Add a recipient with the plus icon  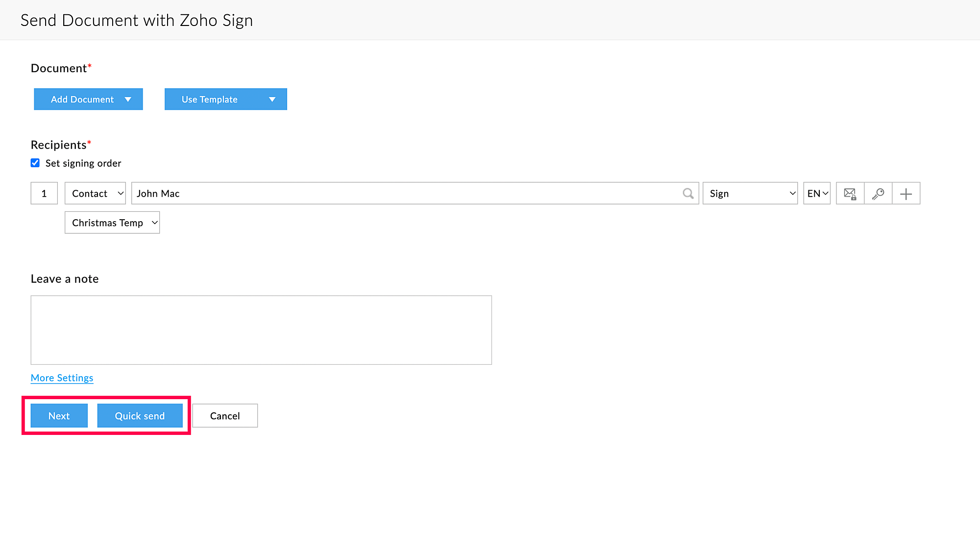(x=906, y=194)
